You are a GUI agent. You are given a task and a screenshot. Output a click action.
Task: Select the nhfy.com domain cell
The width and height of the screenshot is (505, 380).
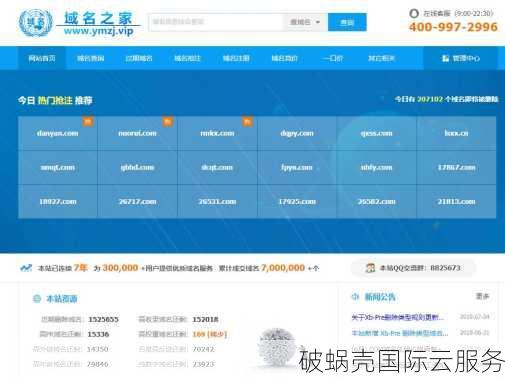point(377,167)
